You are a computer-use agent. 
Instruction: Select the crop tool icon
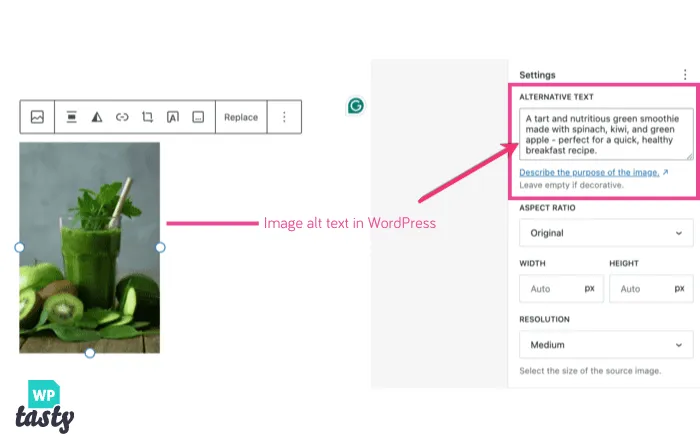point(147,117)
